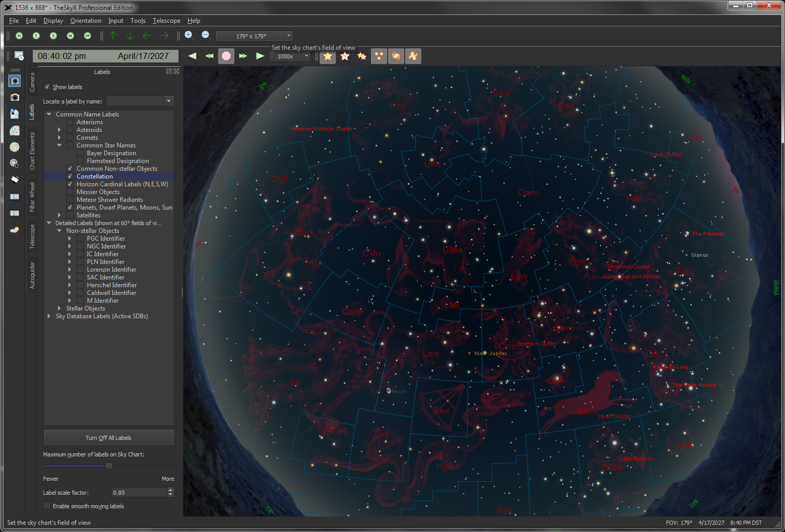The image size is (785, 532).
Task: Toggle the star cluster display icon
Action: pos(379,56)
